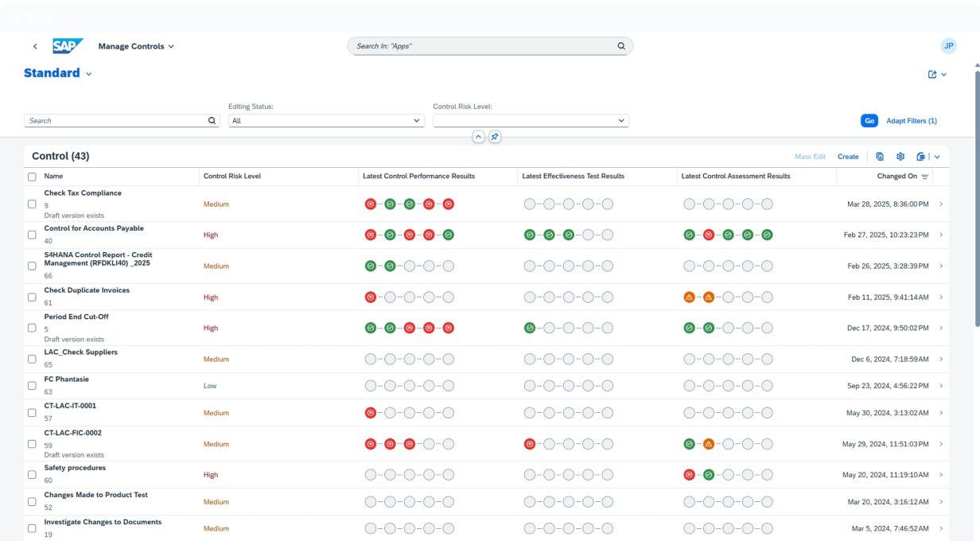Open table settings gear icon
This screenshot has width=980, height=541.
point(900,157)
